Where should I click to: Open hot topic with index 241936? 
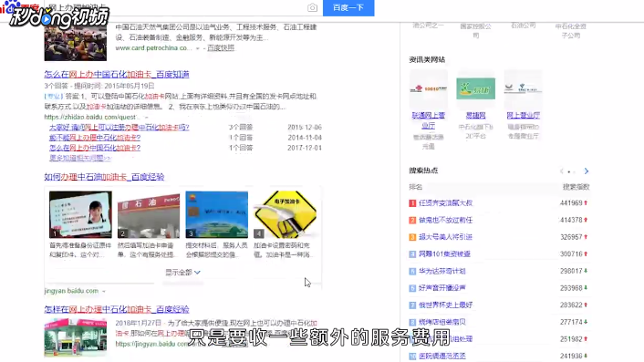[442, 357]
